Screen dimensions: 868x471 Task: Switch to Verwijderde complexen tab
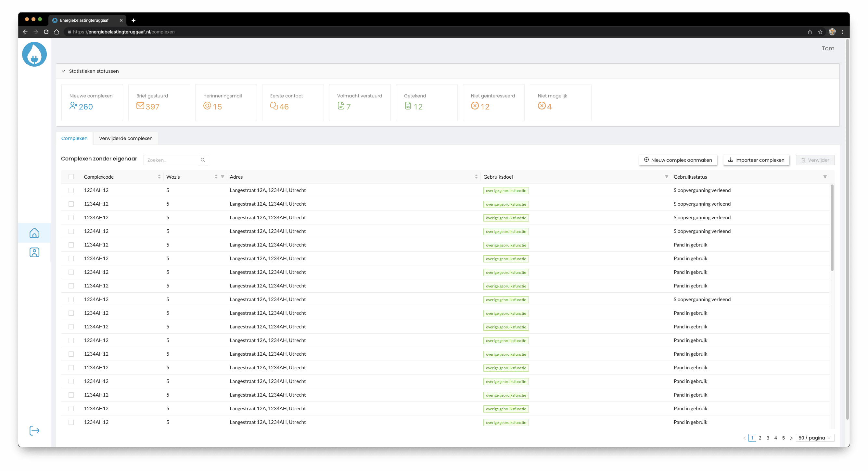[x=126, y=138]
